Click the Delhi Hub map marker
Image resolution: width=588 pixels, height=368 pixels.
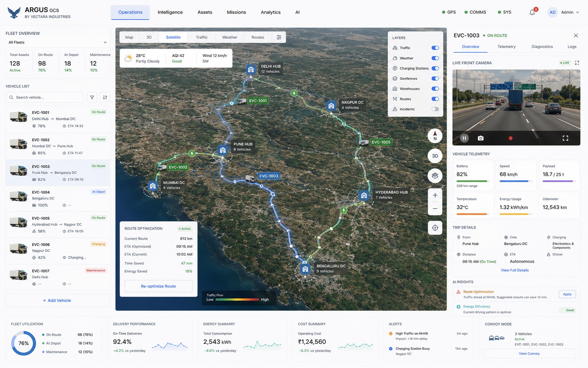[251, 69]
